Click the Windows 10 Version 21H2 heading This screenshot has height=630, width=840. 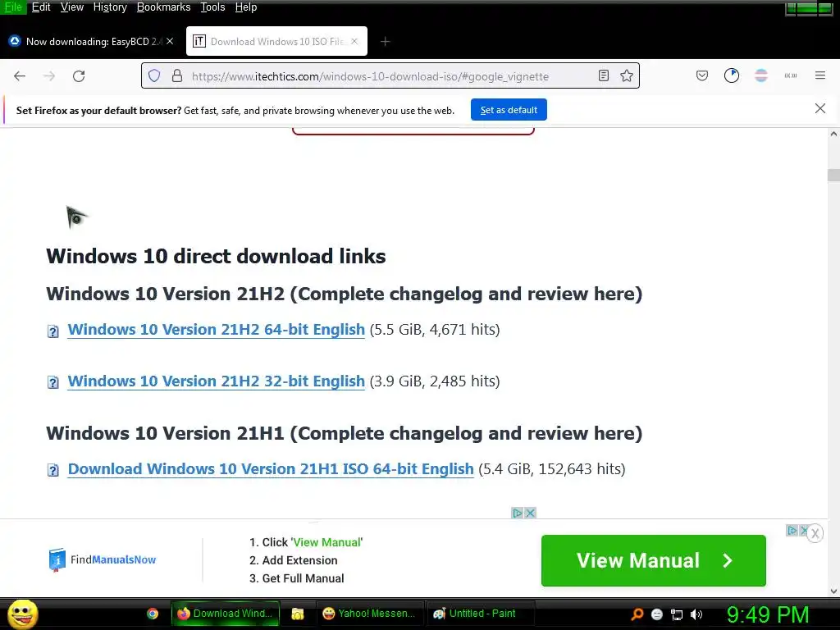(x=344, y=294)
